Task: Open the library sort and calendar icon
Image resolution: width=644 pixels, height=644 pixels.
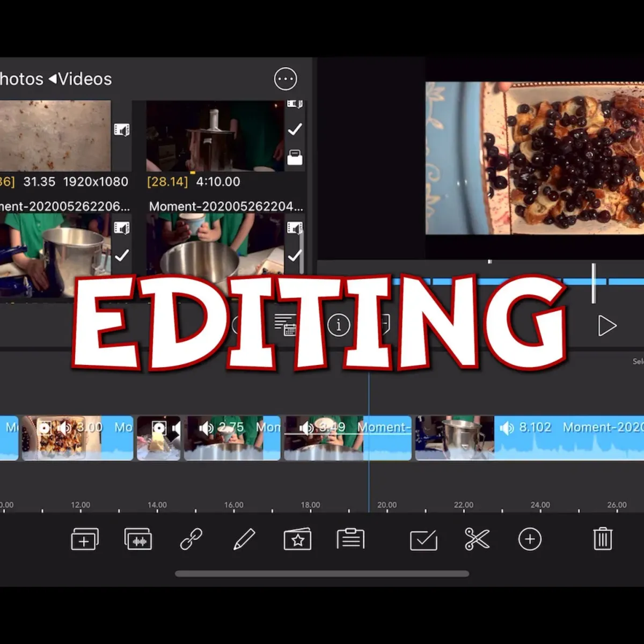Action: [x=285, y=325]
